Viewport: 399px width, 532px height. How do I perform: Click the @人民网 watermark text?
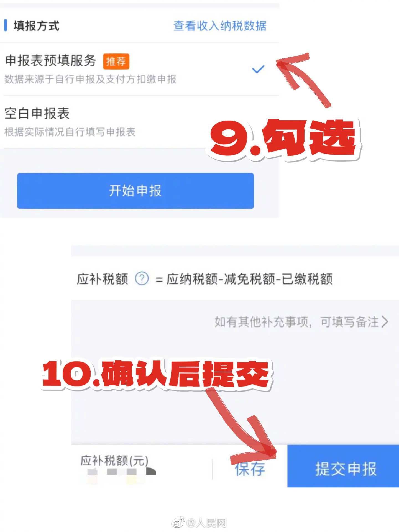pyautogui.click(x=206, y=523)
